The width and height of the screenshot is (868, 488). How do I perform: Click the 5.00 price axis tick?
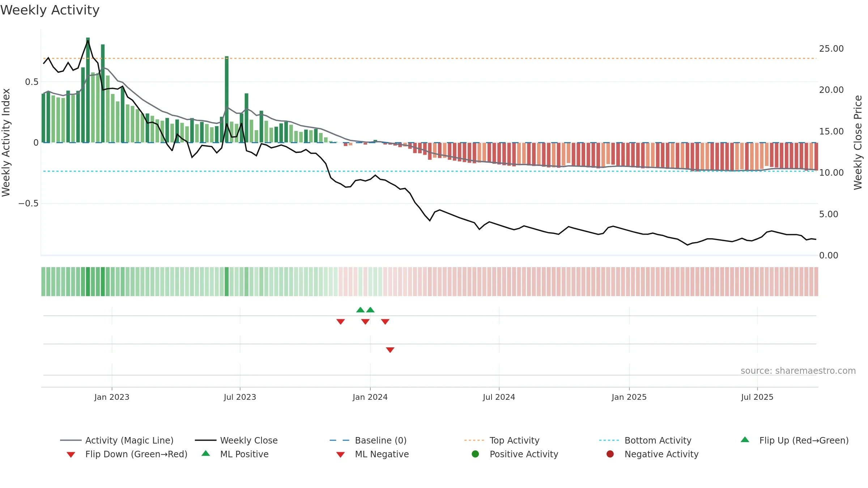829,214
